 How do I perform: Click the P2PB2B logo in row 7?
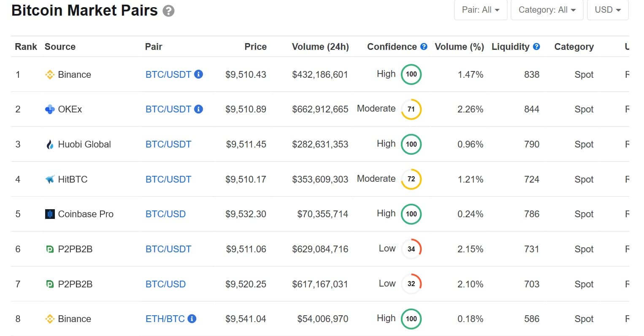click(x=50, y=284)
